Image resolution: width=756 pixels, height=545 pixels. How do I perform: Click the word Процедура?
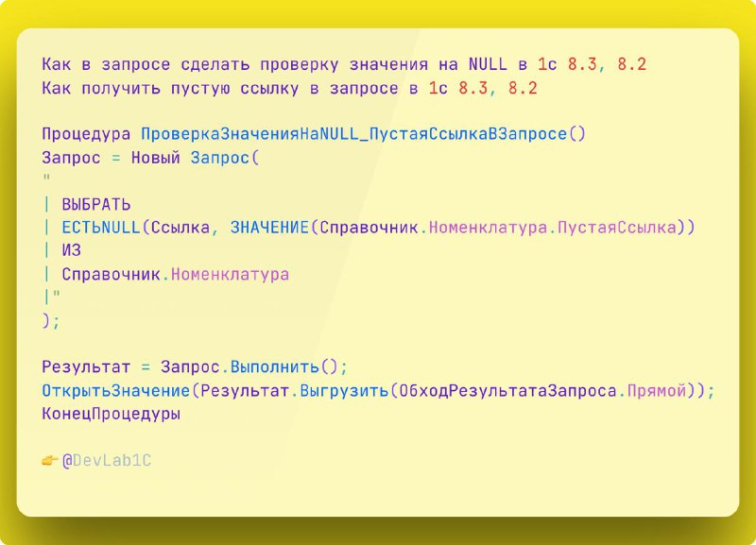point(86,133)
